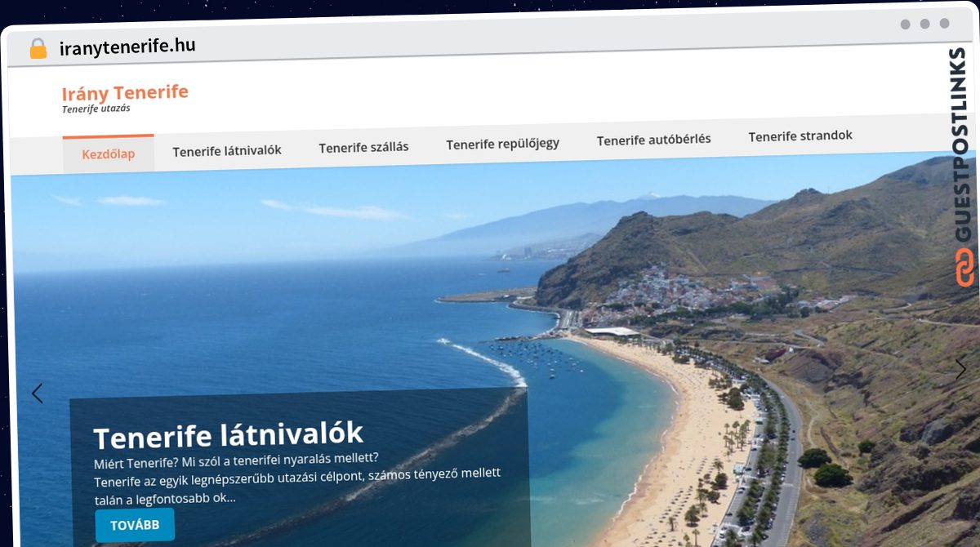Click the previous slide arrow

[37, 394]
